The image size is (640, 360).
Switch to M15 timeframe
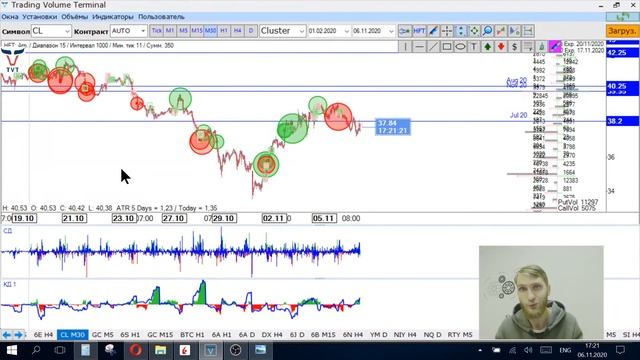point(197,31)
